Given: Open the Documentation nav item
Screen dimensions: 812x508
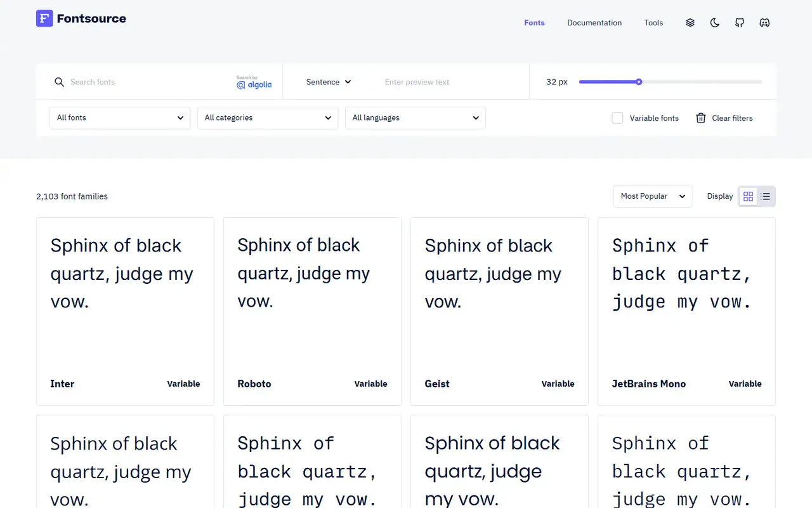Looking at the screenshot, I should [x=594, y=23].
